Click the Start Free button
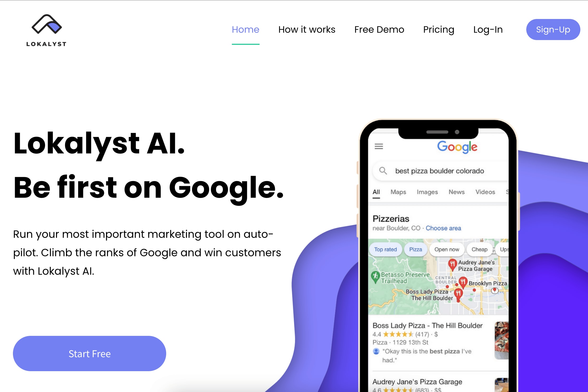The height and width of the screenshot is (392, 588). [x=90, y=354]
